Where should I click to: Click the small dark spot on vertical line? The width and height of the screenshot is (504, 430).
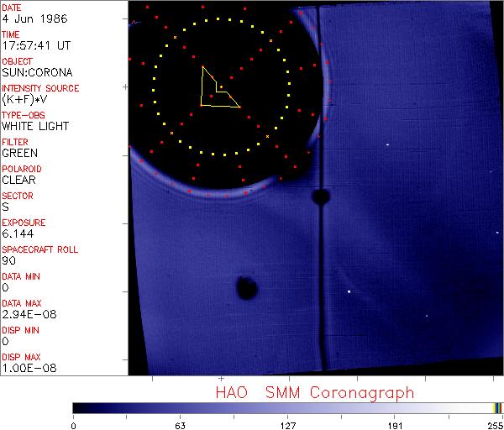click(x=319, y=197)
